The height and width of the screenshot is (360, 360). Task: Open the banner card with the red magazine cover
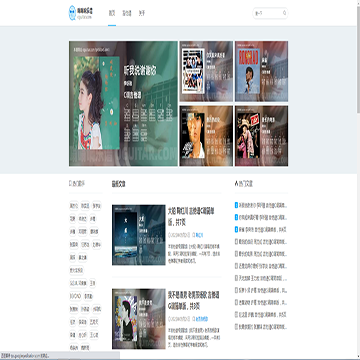tap(261, 71)
